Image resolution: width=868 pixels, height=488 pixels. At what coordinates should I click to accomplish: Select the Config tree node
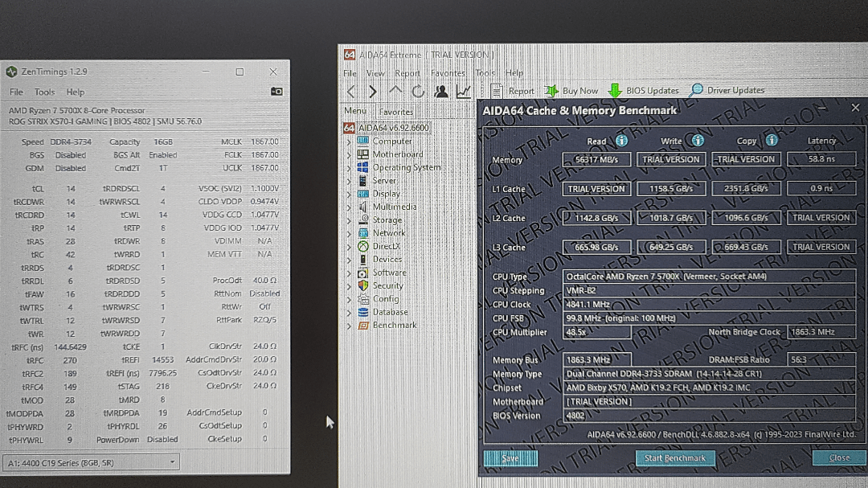[385, 299]
